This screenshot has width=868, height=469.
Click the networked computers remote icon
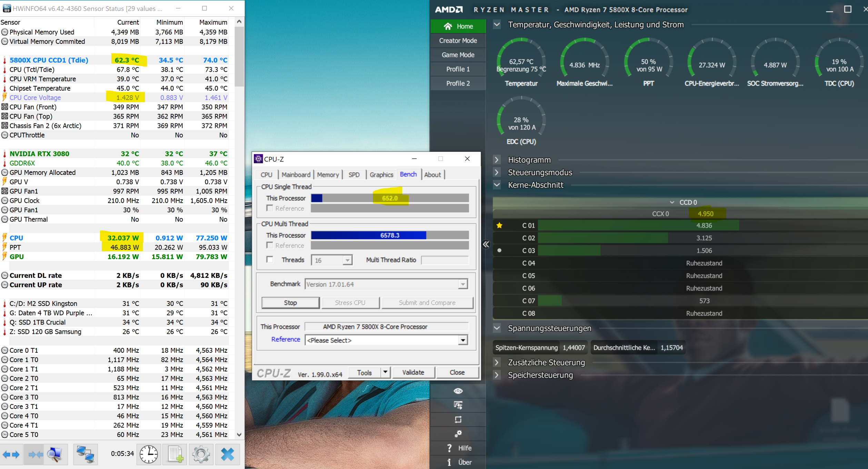coord(85,454)
